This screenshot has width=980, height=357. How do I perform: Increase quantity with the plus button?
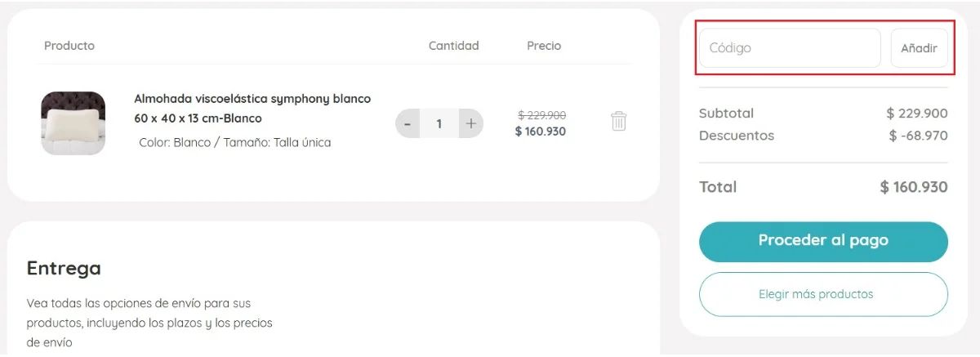click(471, 123)
